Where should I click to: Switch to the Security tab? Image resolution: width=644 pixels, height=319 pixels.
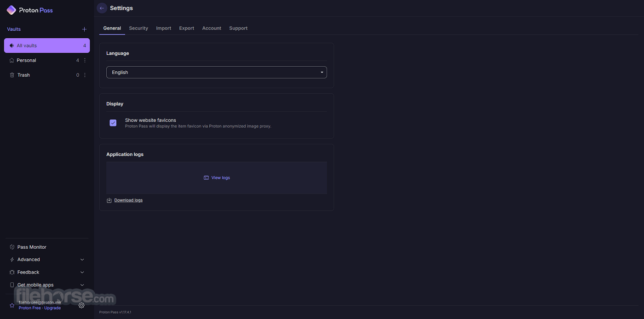coord(138,28)
